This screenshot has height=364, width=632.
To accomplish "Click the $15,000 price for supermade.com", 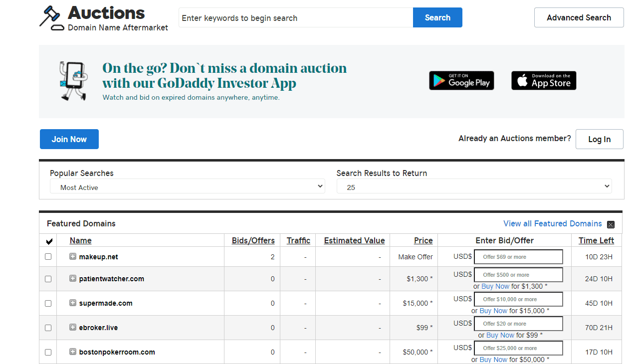I will pyautogui.click(x=418, y=303).
